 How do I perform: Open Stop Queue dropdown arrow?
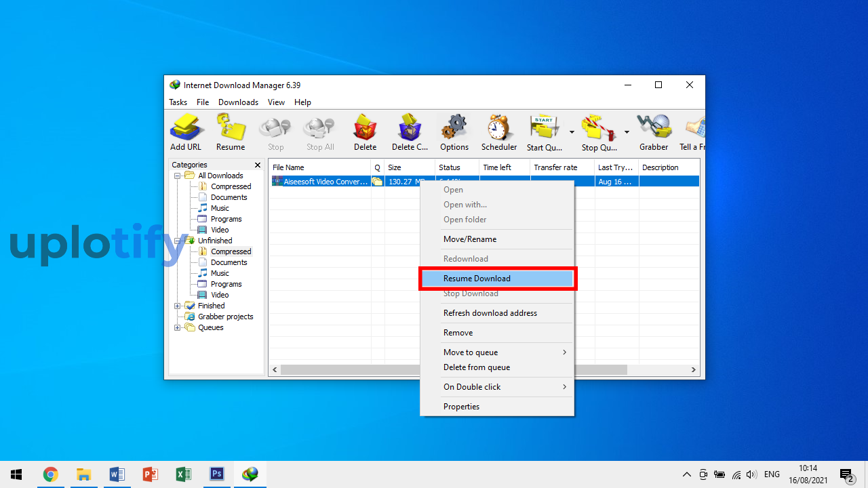pyautogui.click(x=627, y=132)
